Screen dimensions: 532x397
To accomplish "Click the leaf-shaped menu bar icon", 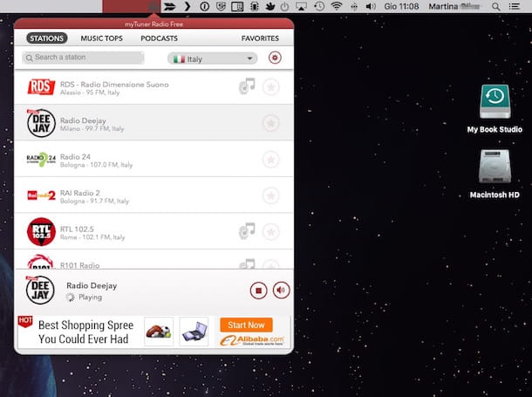I will point(270,6).
